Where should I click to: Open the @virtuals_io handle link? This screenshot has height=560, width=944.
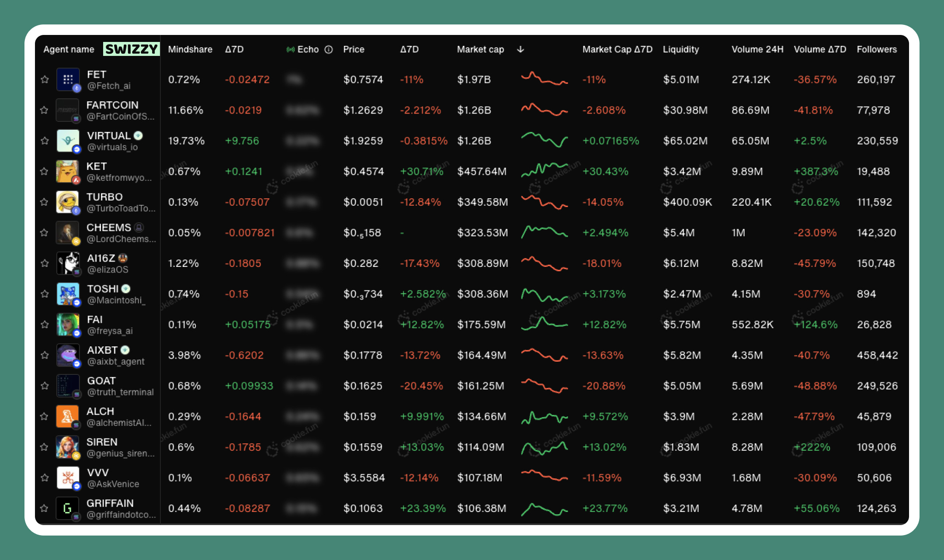112,147
